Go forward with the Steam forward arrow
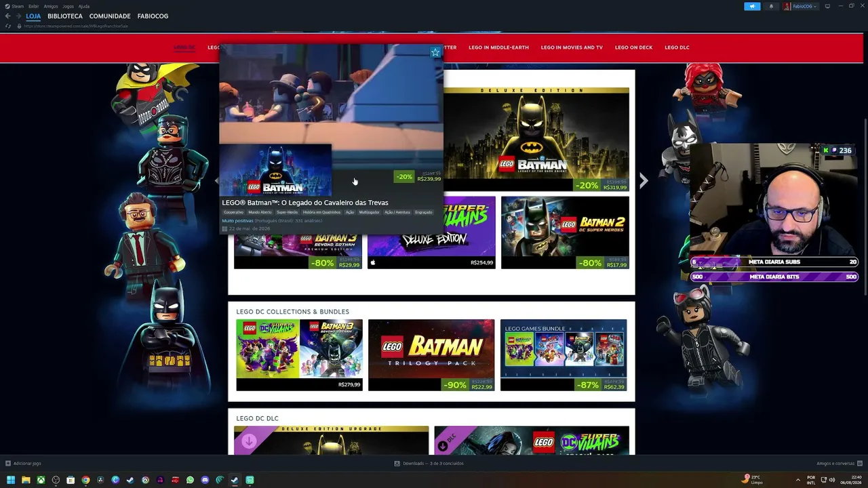The image size is (868, 488). click(x=18, y=16)
